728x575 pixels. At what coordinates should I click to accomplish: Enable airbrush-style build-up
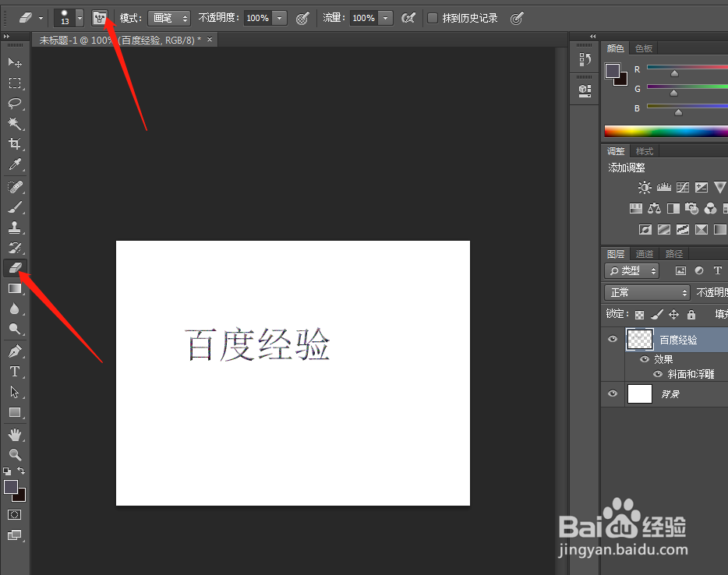coord(408,18)
